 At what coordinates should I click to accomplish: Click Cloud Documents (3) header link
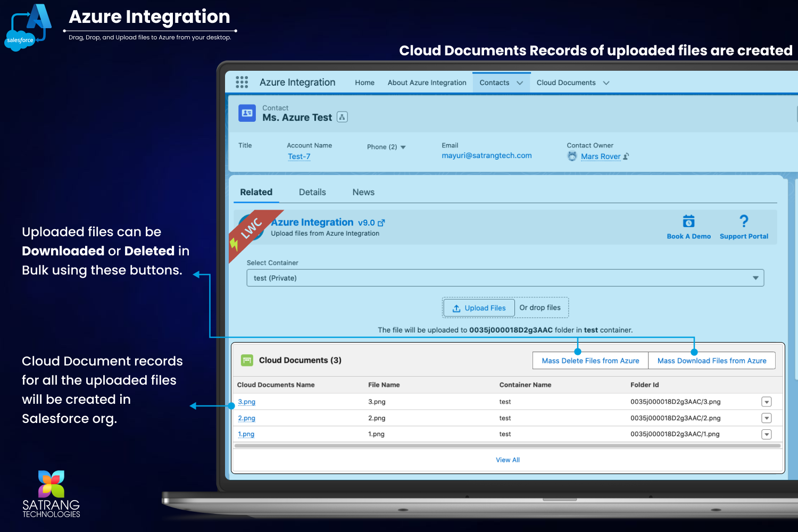pos(300,360)
